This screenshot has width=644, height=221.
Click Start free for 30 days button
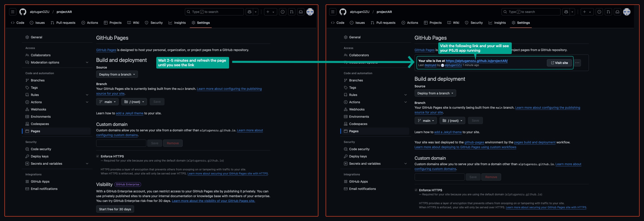tap(115, 209)
